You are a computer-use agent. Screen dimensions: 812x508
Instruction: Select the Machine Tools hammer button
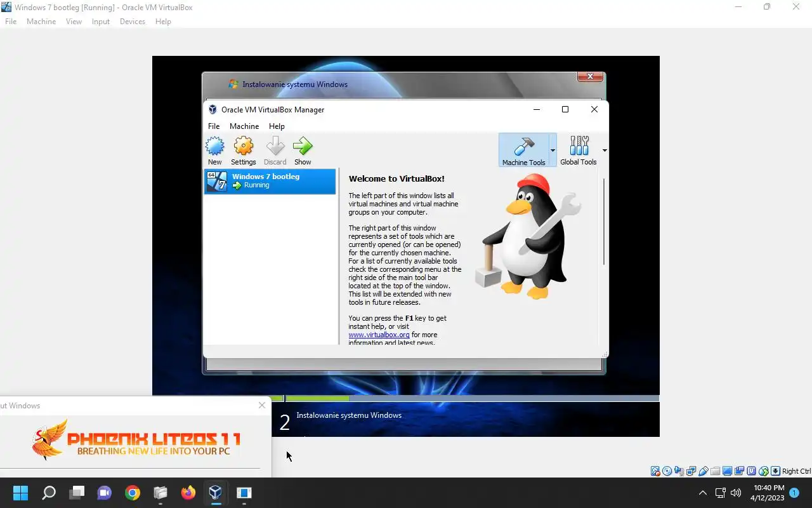523,150
